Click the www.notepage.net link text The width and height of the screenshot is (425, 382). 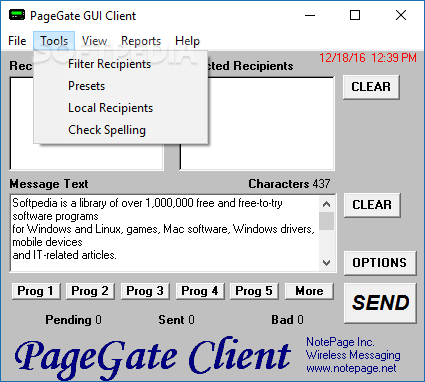pyautogui.click(x=351, y=368)
